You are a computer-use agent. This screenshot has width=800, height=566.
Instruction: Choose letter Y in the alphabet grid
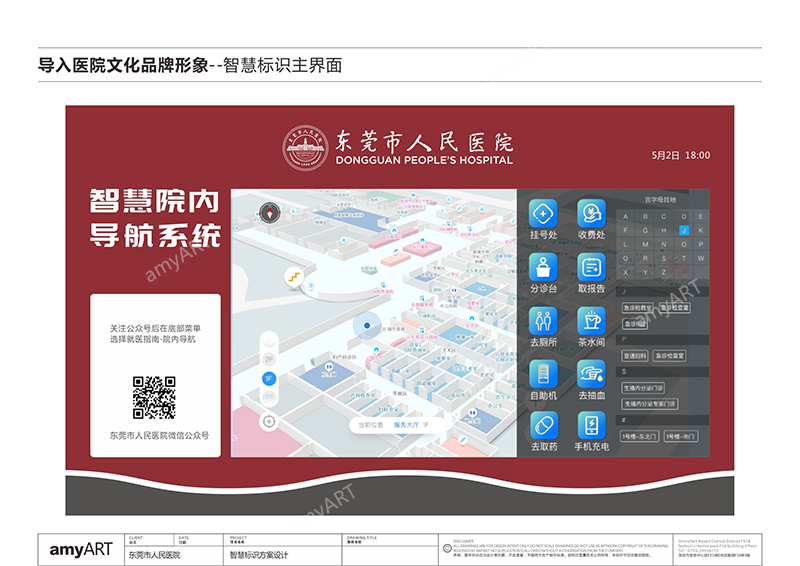645,272
